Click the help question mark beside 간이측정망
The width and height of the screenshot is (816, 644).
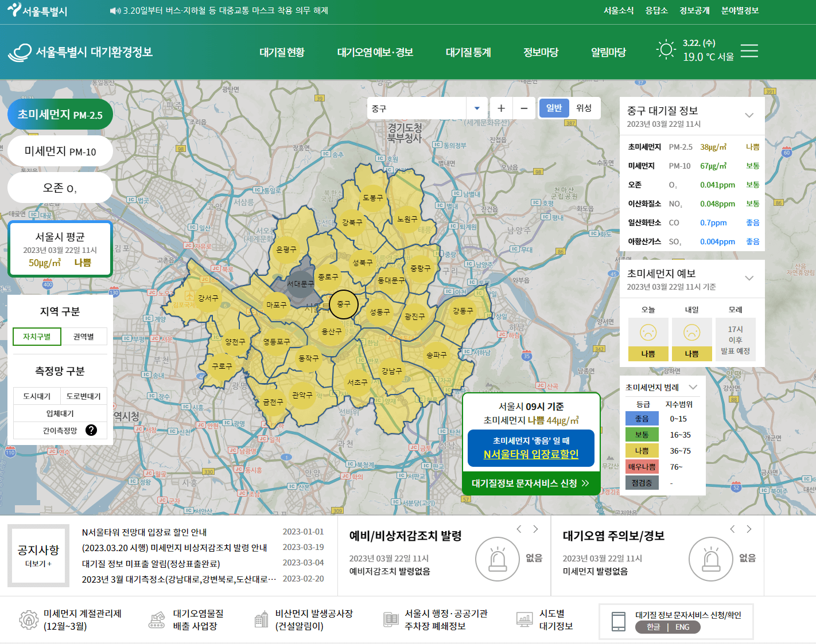[91, 430]
